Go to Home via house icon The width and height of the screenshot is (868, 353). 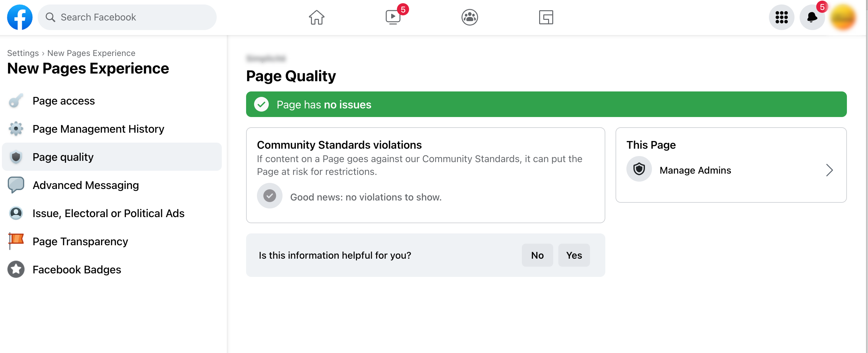point(316,17)
